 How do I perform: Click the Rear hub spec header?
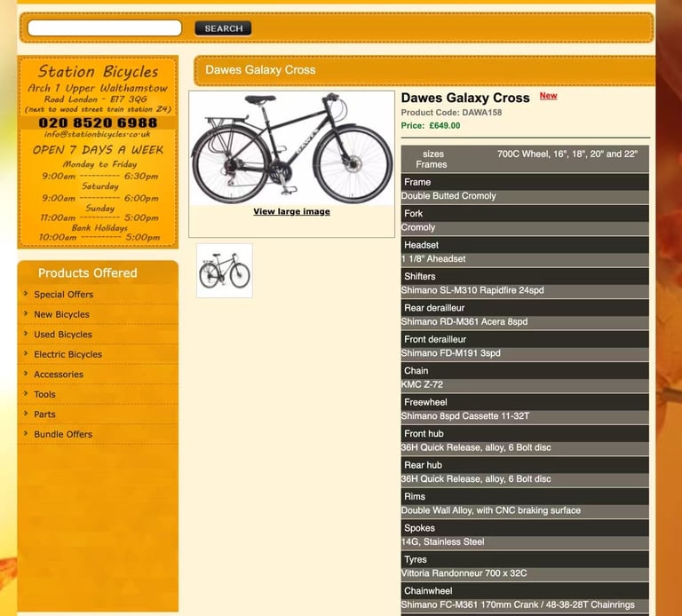coord(525,465)
